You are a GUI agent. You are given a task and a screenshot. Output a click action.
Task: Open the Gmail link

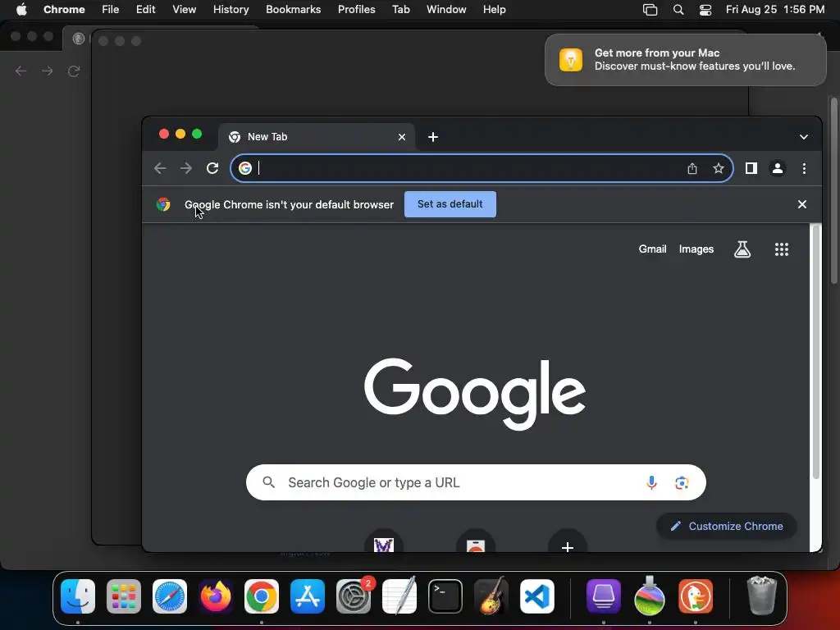pos(652,249)
